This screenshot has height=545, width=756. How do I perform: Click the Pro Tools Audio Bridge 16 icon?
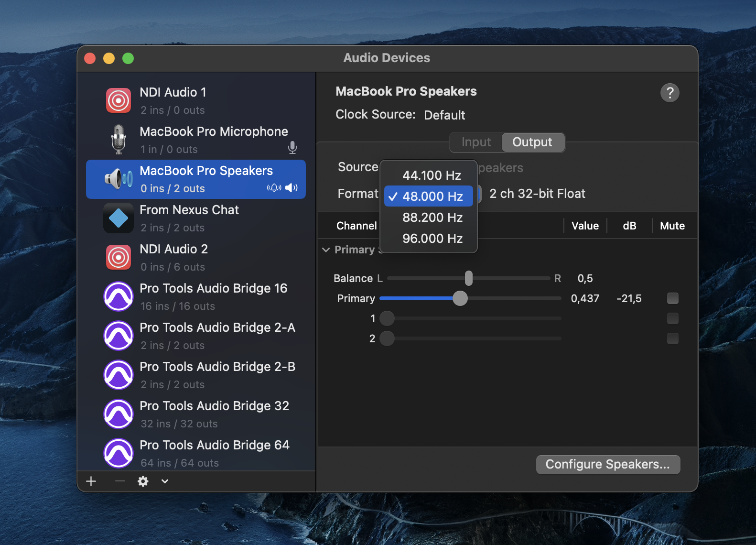pos(119,297)
